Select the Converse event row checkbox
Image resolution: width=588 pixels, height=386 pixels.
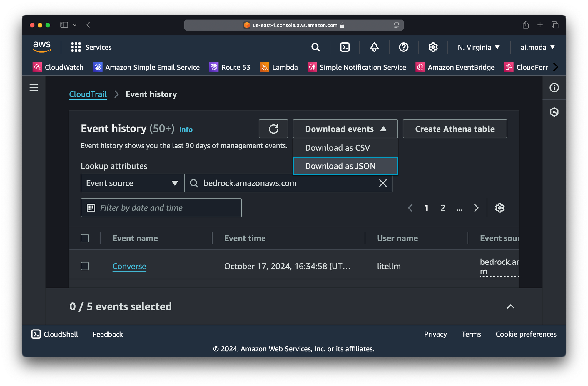click(x=85, y=266)
